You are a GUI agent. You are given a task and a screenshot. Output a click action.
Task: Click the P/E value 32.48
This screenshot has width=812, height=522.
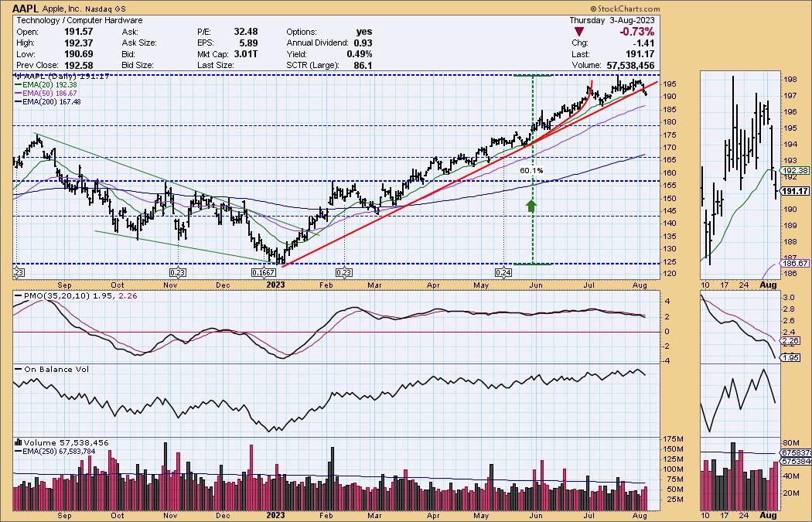pos(245,32)
